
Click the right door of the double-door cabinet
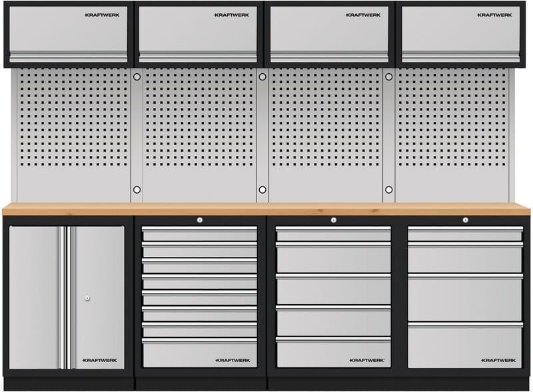click(100, 280)
